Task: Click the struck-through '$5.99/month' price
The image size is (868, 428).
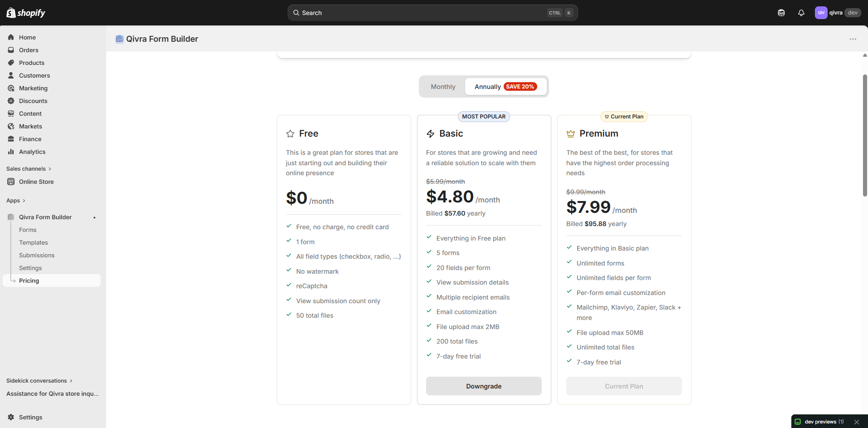Action: pos(445,182)
